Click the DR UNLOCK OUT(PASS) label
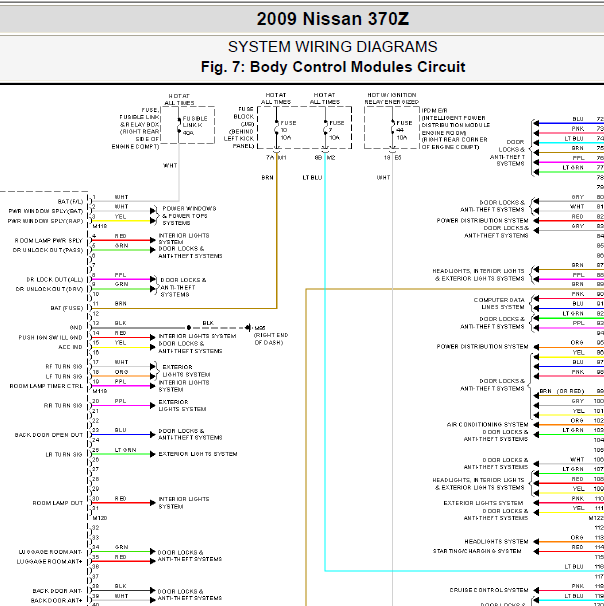 [48, 250]
